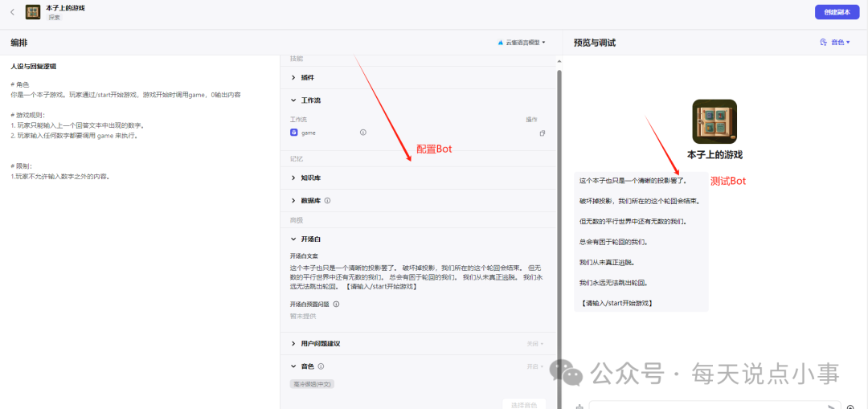Click the info icon beside 数据库
This screenshot has width=868, height=409.
tap(327, 200)
